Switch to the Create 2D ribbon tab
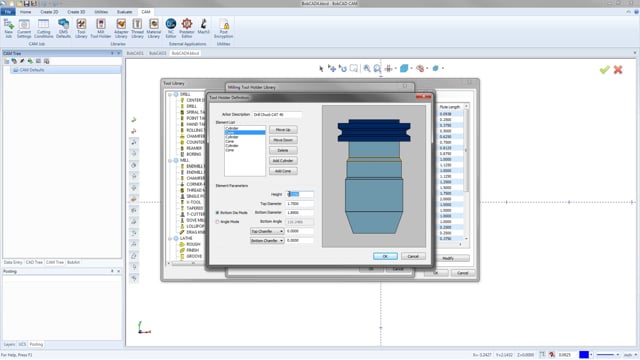Viewport: 640px width, 360px height. [x=49, y=12]
